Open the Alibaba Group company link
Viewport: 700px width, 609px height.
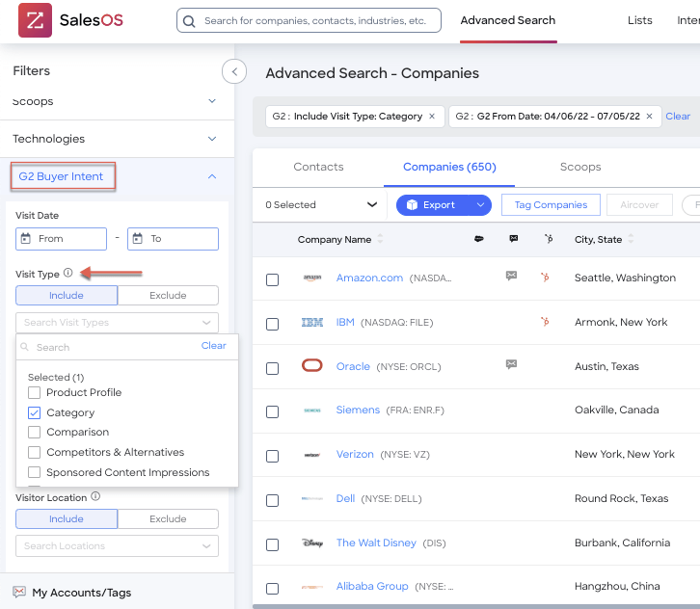click(372, 586)
